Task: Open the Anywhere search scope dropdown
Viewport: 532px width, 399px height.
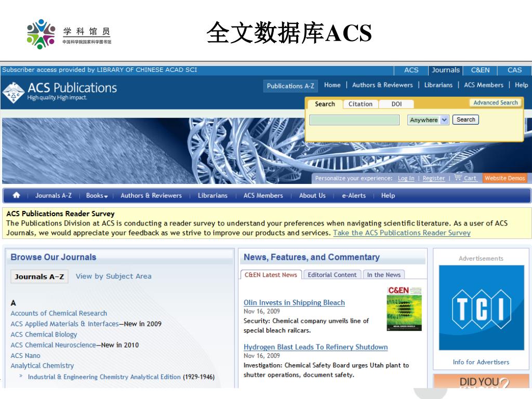Action: (428, 120)
